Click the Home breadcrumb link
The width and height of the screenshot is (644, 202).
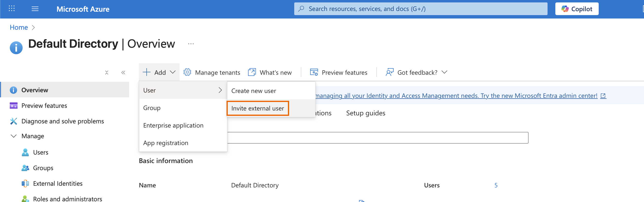(19, 27)
